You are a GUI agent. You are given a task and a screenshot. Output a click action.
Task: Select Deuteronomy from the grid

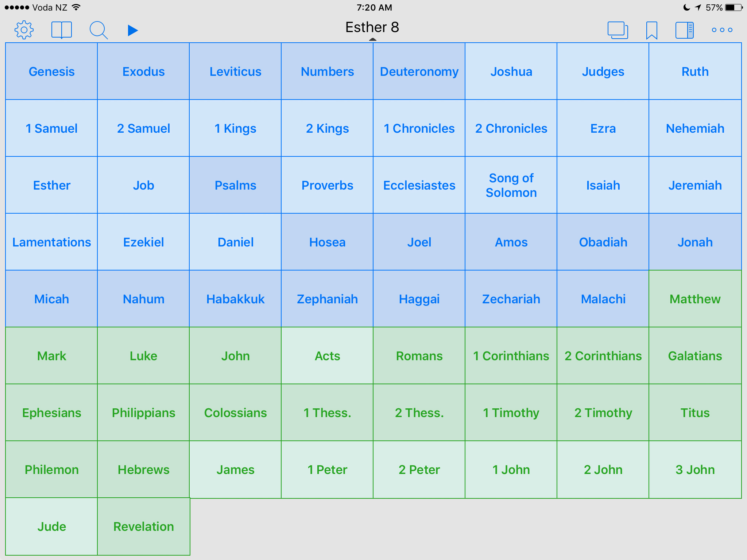point(419,71)
